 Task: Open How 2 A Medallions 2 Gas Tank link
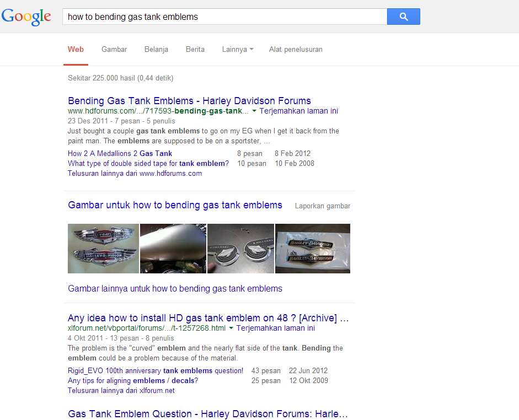tap(120, 153)
